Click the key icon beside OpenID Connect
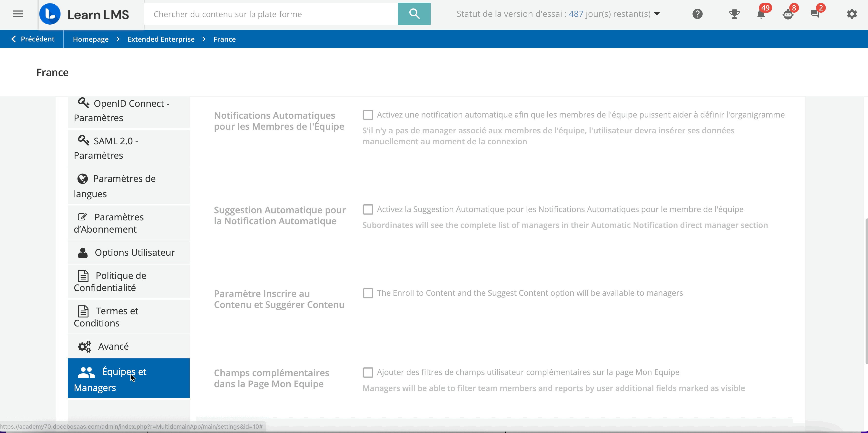Screen dimensions: 868x433 click(x=84, y=102)
